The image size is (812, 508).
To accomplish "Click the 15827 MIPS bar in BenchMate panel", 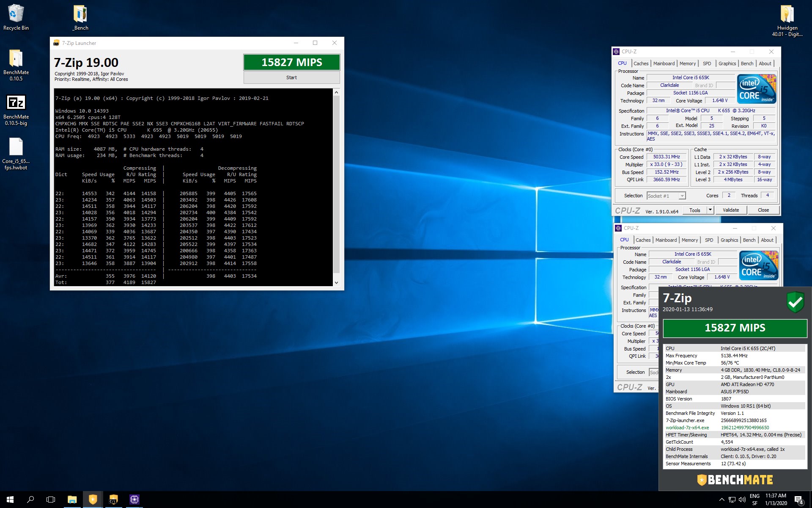I will click(735, 328).
